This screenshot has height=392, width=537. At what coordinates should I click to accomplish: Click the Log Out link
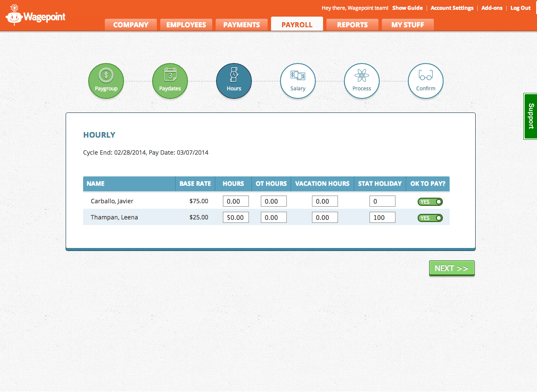[x=520, y=8]
